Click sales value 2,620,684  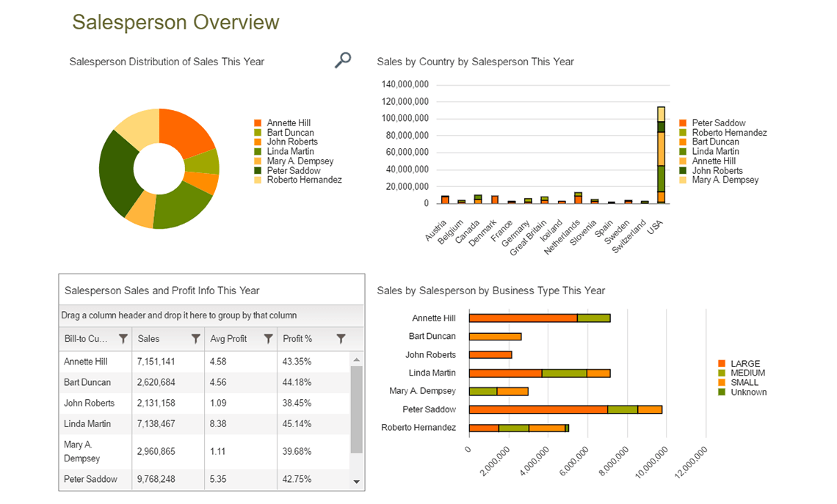(156, 382)
